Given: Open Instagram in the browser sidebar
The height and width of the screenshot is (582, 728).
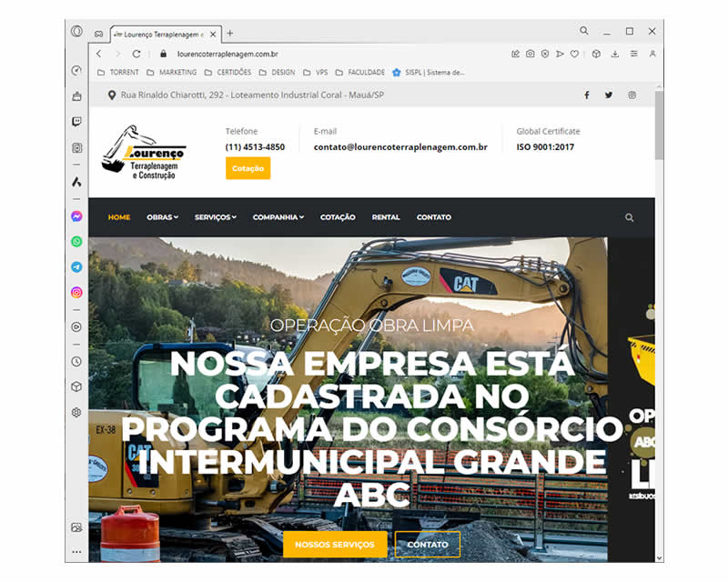Looking at the screenshot, I should point(76,293).
